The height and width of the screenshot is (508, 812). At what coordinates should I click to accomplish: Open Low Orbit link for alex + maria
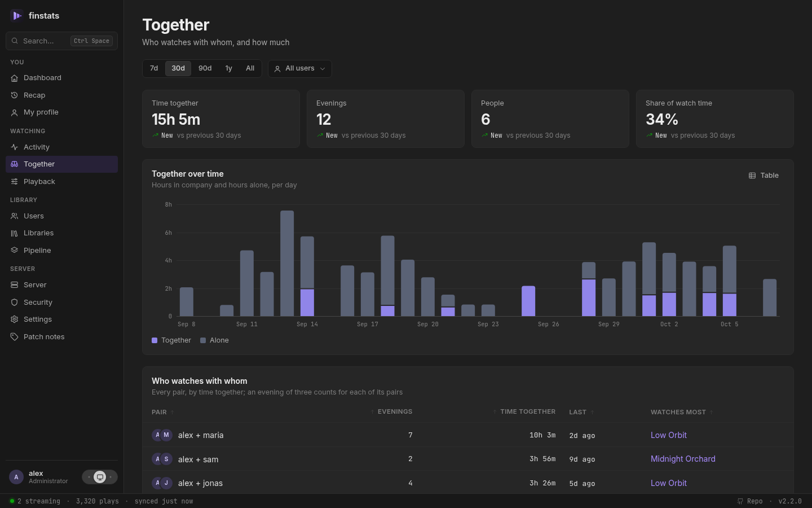(669, 435)
